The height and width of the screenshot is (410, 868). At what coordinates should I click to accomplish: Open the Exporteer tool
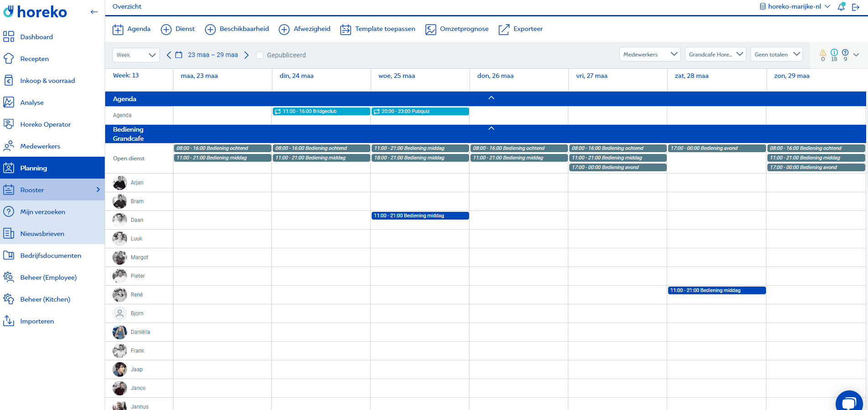504,29
